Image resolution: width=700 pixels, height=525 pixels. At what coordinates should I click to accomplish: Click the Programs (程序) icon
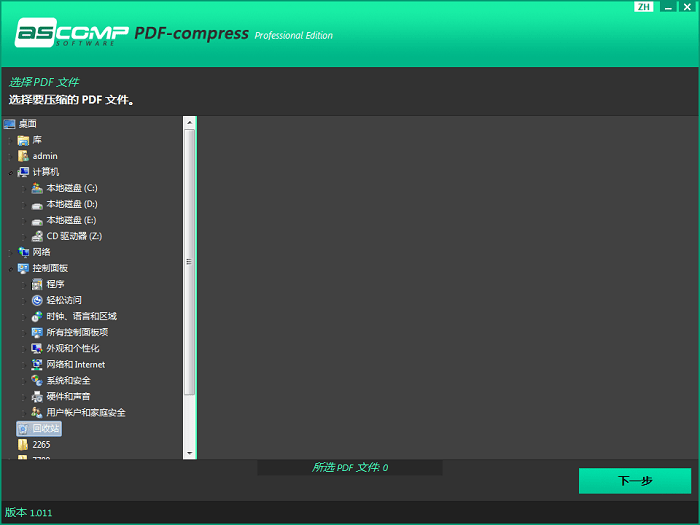click(37, 284)
